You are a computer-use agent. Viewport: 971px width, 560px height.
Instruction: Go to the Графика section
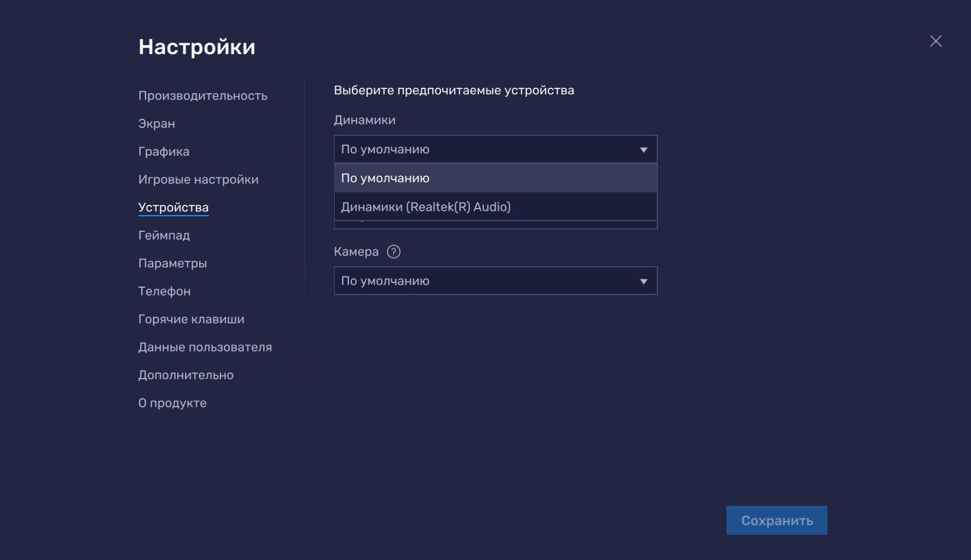(163, 151)
